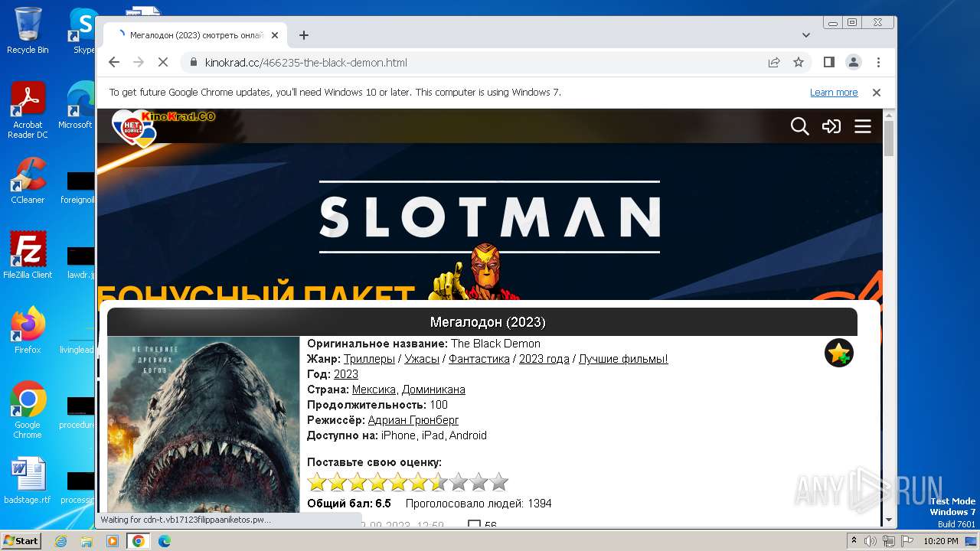This screenshot has height=551, width=980.
Task: Open Internet Explorer in taskbar
Action: tap(60, 541)
